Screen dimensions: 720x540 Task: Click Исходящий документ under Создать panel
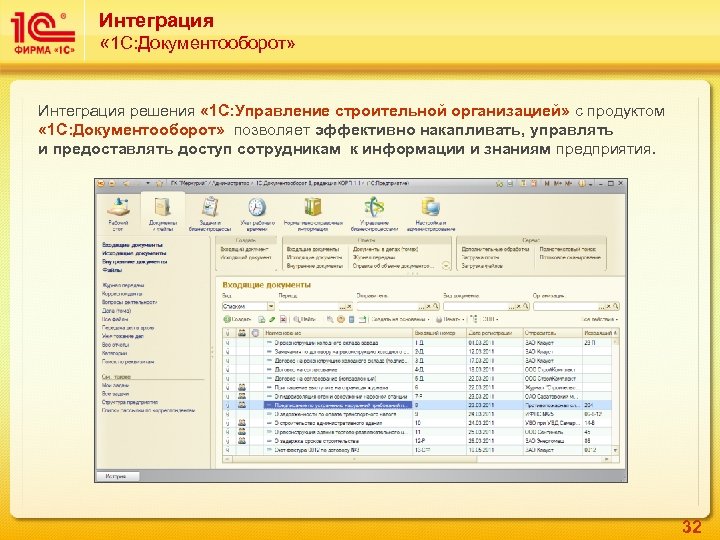[x=246, y=258]
